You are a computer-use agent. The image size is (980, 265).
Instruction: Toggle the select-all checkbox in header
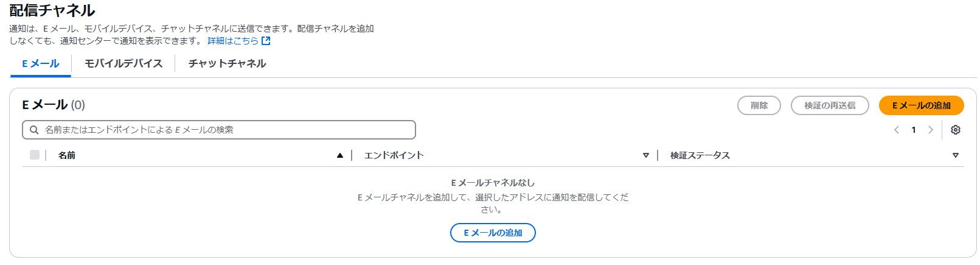(35, 155)
